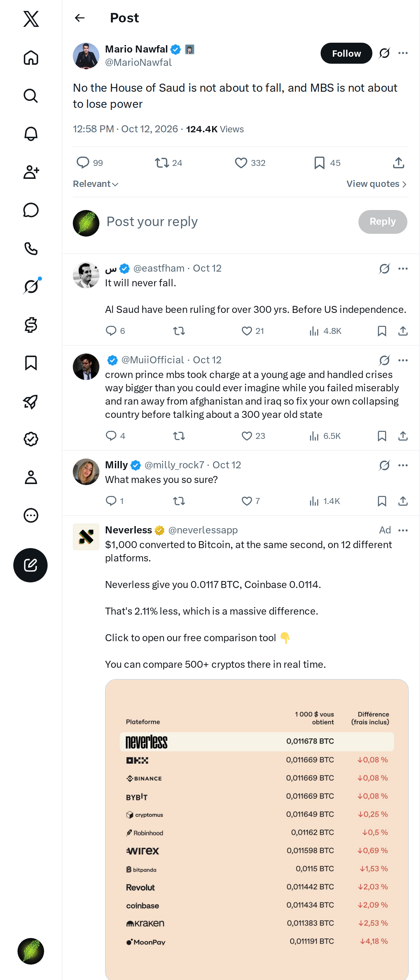This screenshot has width=420, height=980.
Task: Click the compose post button
Action: click(30, 565)
